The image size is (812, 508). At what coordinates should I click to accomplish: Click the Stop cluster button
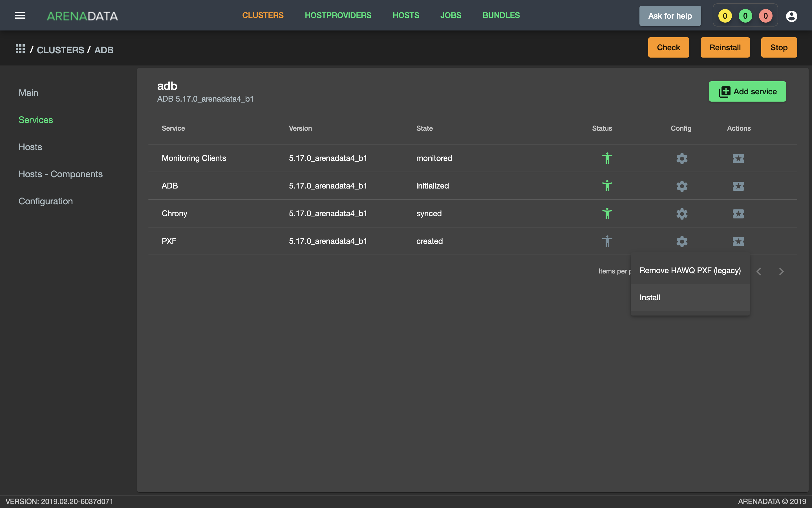779,47
